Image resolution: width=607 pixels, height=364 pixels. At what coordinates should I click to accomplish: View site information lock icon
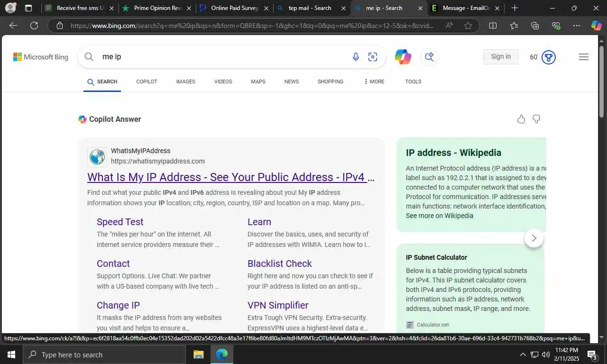60,26
